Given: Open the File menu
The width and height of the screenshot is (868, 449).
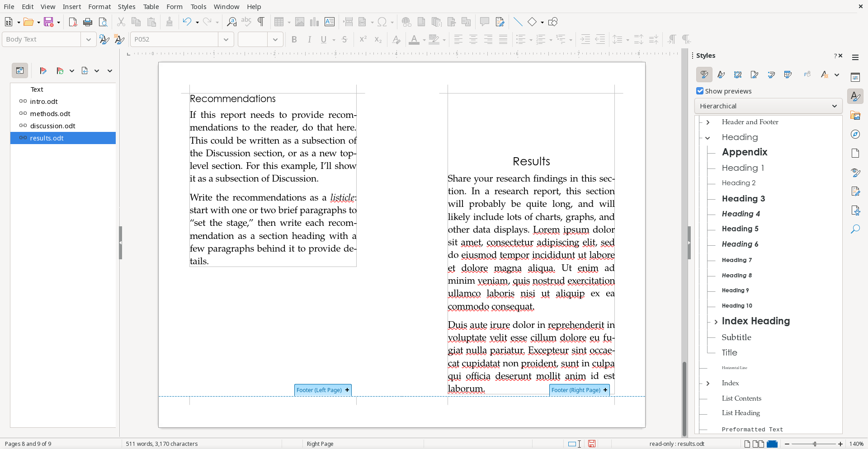Looking at the screenshot, I should 9,7.
